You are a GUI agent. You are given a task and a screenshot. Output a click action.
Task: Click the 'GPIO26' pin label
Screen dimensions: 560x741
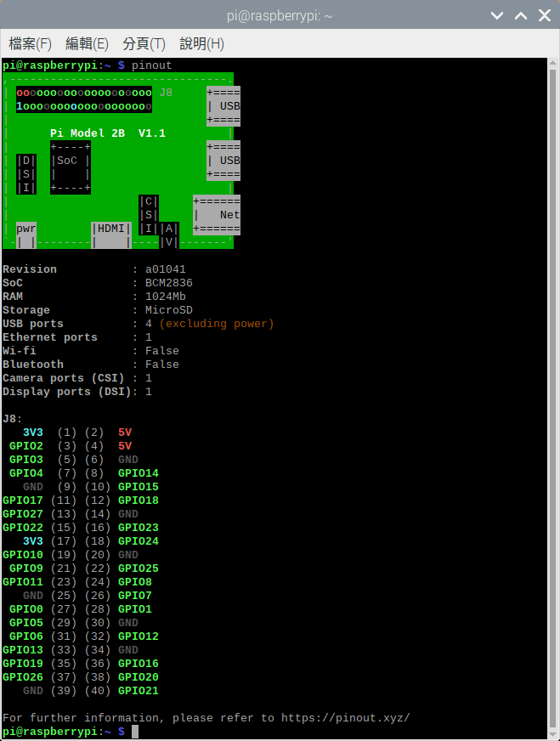23,677
